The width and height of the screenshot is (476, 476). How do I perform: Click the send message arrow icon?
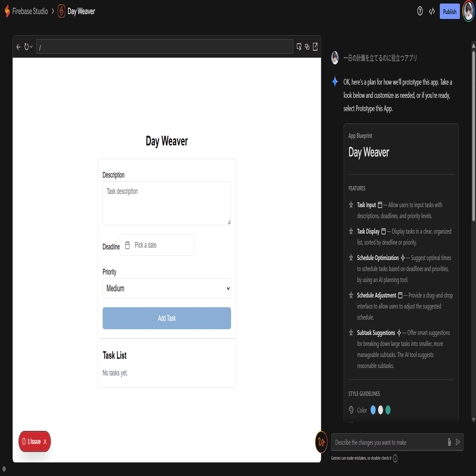[458, 442]
